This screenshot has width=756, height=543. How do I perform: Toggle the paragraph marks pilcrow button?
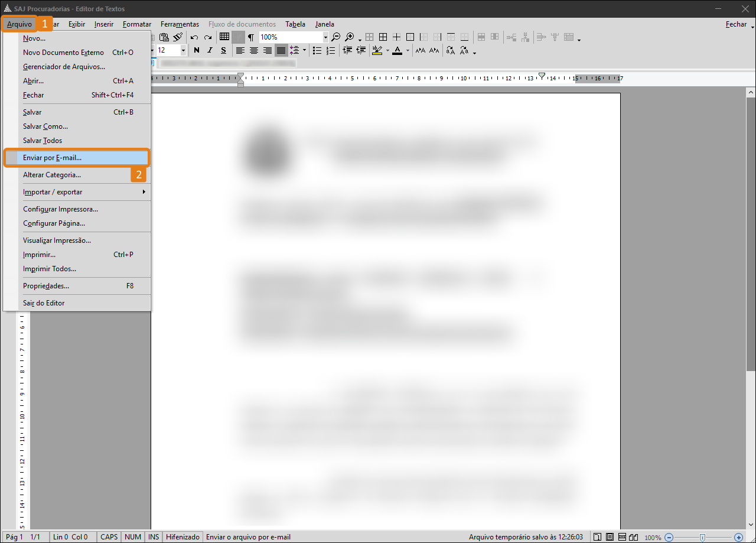(251, 37)
